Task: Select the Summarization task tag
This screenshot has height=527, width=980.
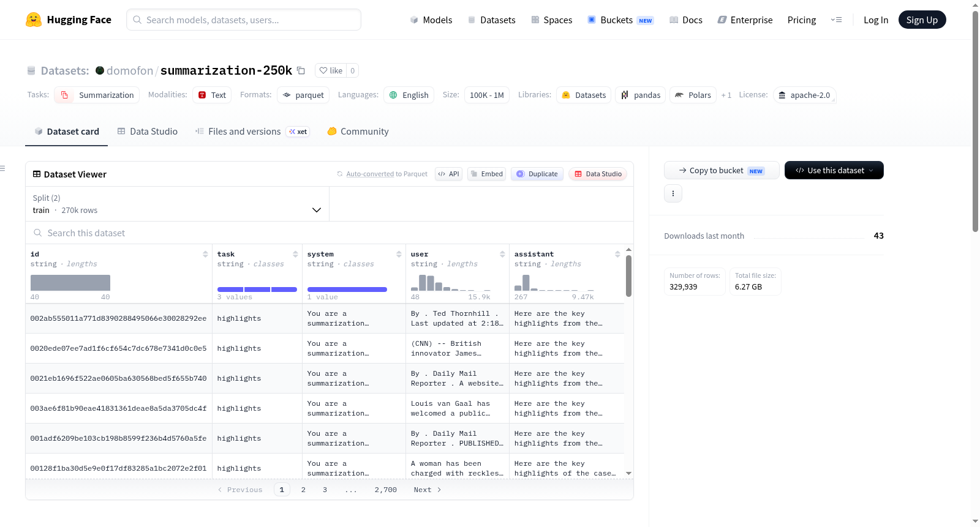Action: pyautogui.click(x=97, y=95)
